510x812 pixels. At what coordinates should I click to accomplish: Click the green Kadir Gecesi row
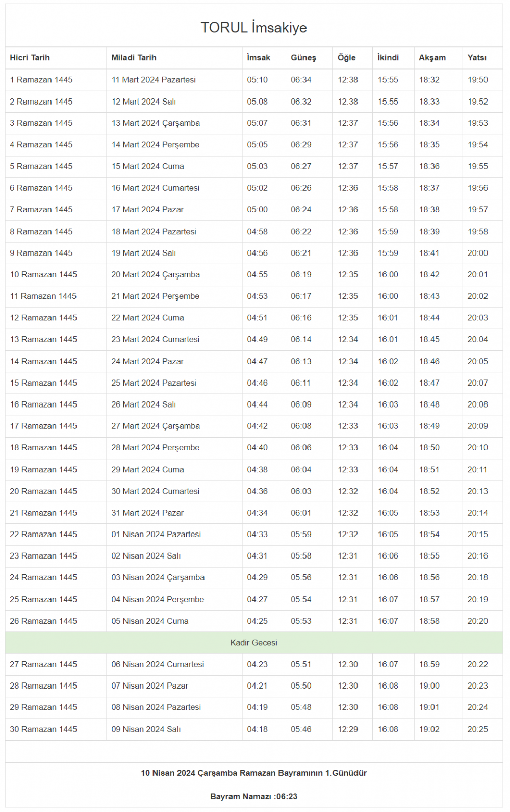[253, 643]
